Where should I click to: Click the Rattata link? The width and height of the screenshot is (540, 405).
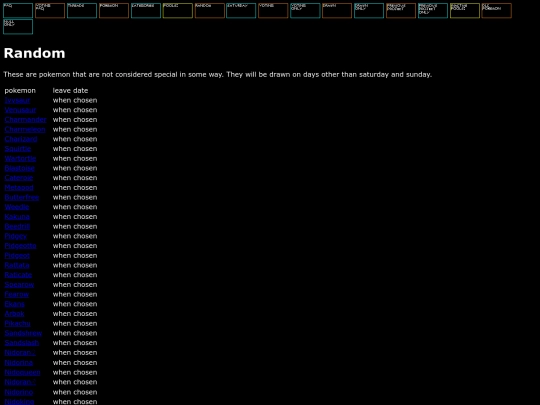click(x=17, y=265)
